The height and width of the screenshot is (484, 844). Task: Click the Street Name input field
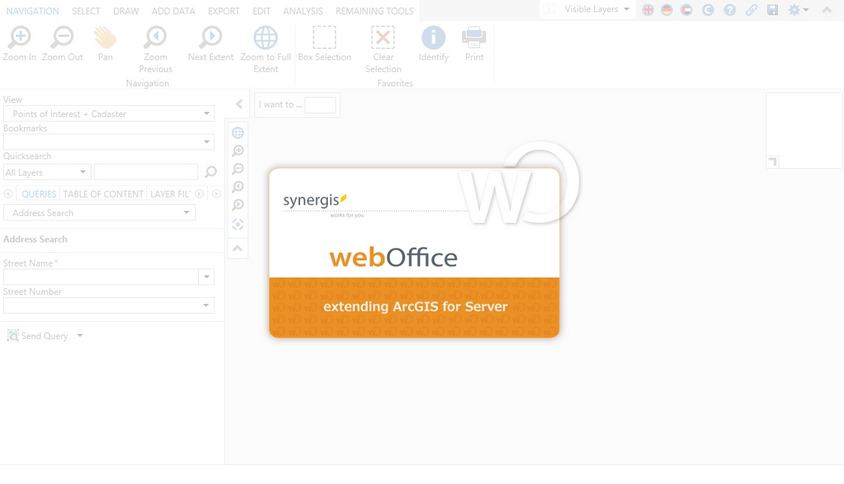click(101, 277)
